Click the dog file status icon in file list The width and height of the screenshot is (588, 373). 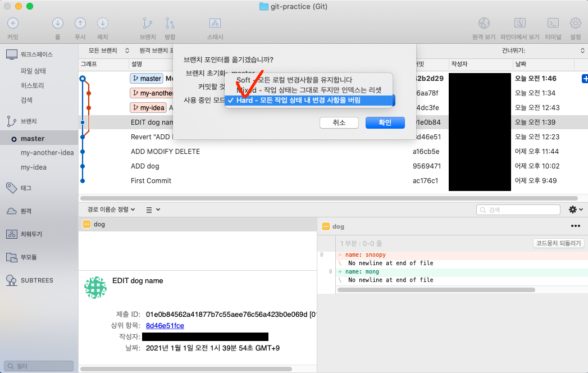86,224
